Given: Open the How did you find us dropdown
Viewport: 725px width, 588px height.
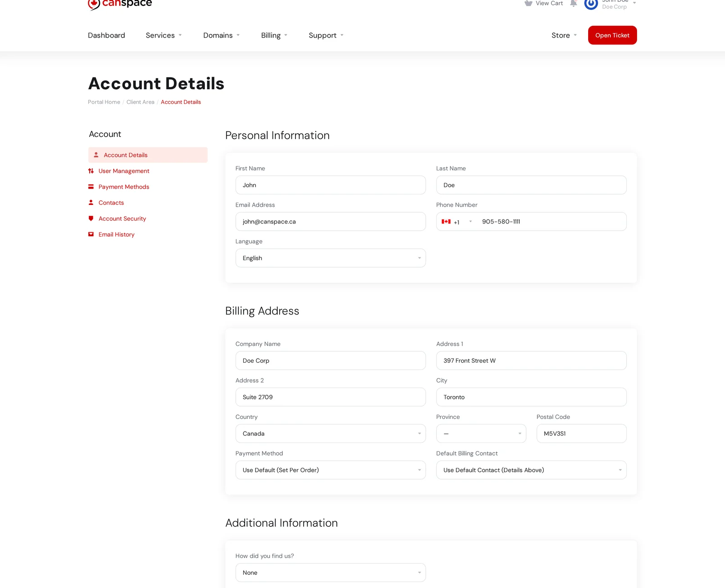Looking at the screenshot, I should (330, 573).
